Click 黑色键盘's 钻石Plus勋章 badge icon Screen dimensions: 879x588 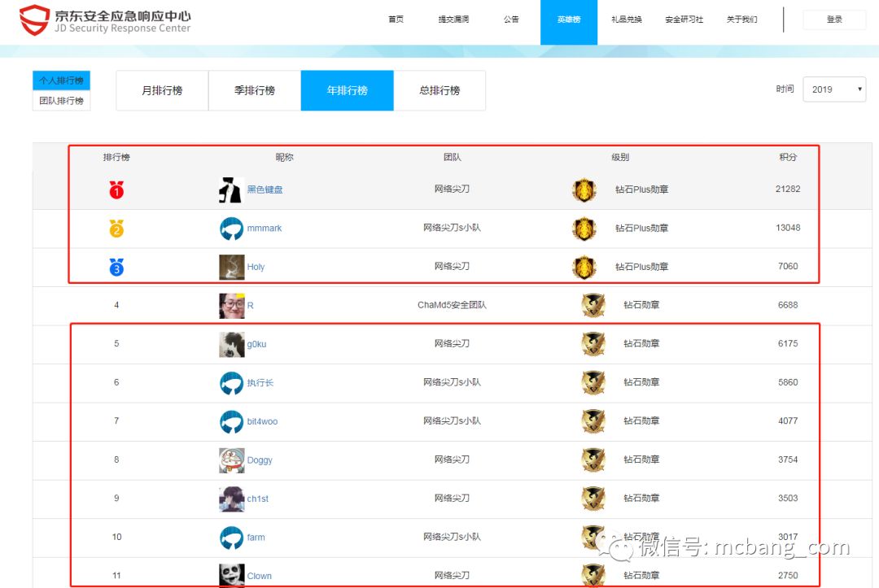point(584,190)
